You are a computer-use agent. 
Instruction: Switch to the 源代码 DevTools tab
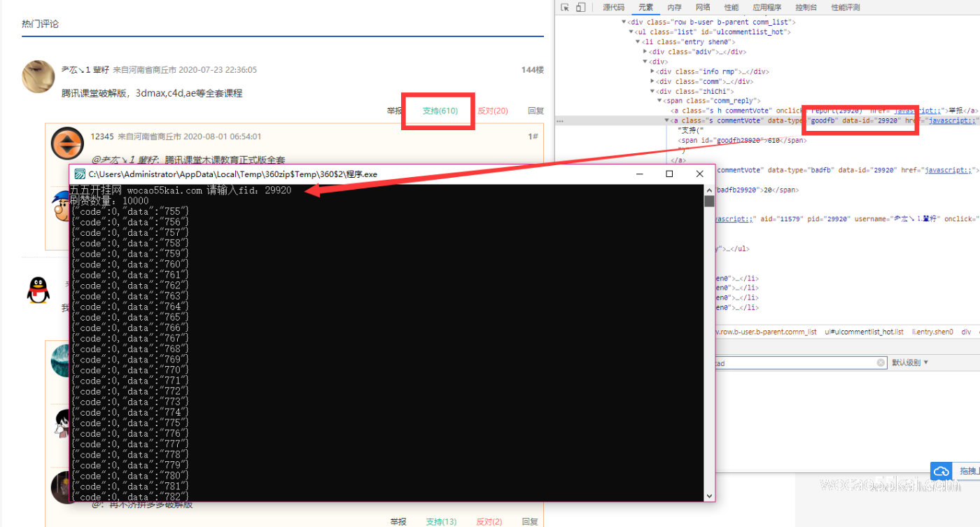(x=612, y=7)
